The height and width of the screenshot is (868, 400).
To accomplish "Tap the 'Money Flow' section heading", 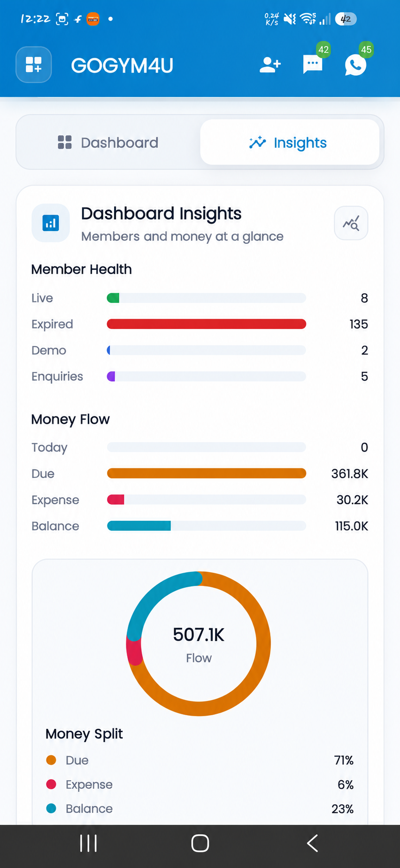I will tap(70, 419).
